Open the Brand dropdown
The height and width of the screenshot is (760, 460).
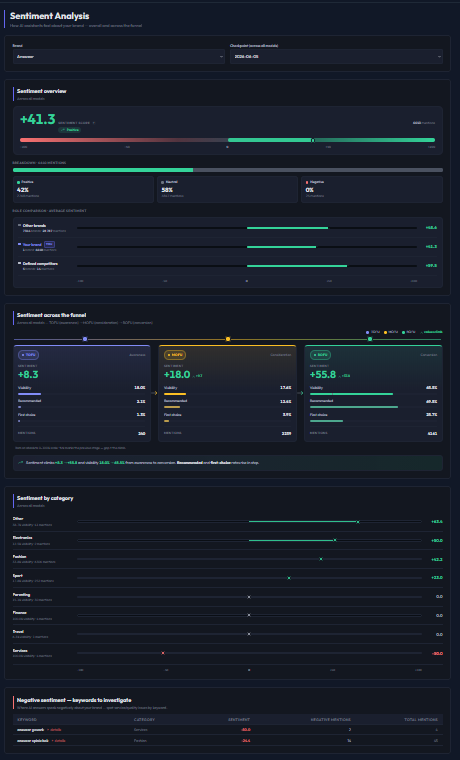tap(119, 57)
